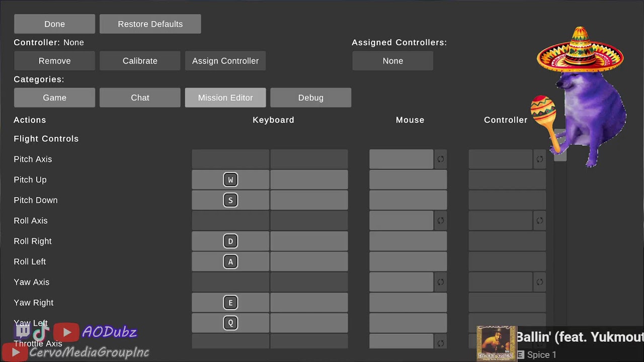Viewport: 644px width, 362px height.
Task: Click the Pitch Axis action label
Action: coord(33,159)
